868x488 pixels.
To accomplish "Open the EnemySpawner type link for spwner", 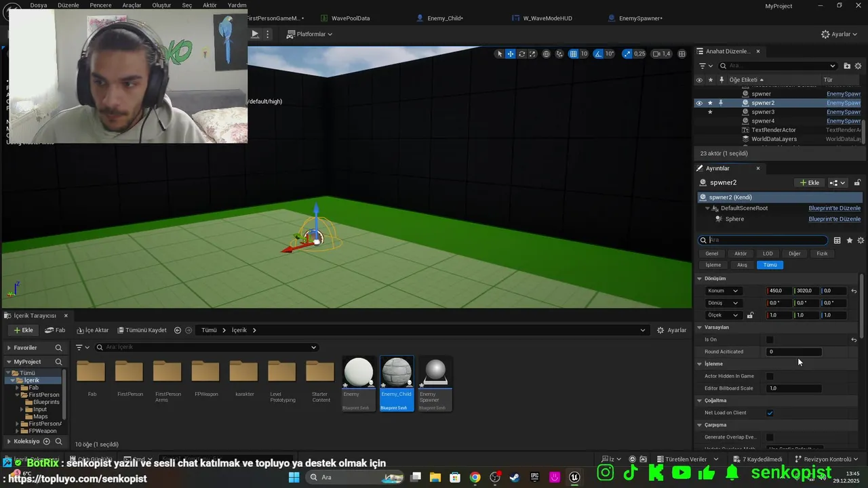I will pos(843,94).
